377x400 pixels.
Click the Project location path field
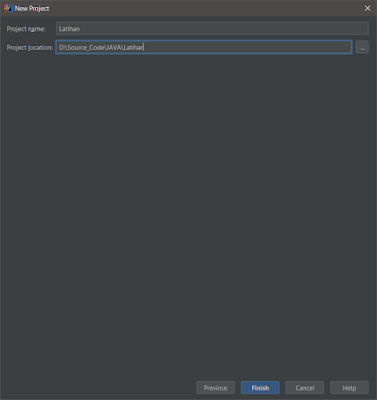(204, 47)
